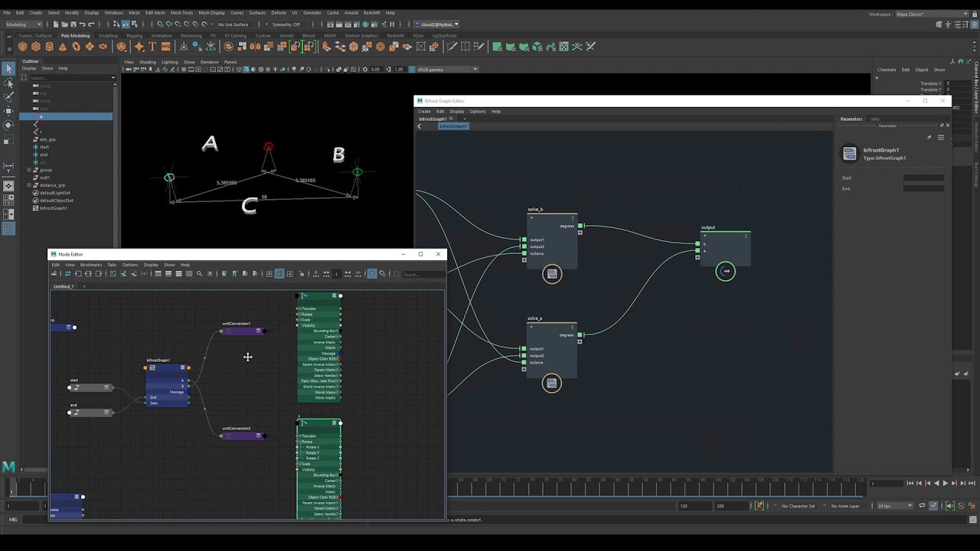This screenshot has width=980, height=551.
Task: Choose the Scale tool in the toolbox
Action: point(8,140)
